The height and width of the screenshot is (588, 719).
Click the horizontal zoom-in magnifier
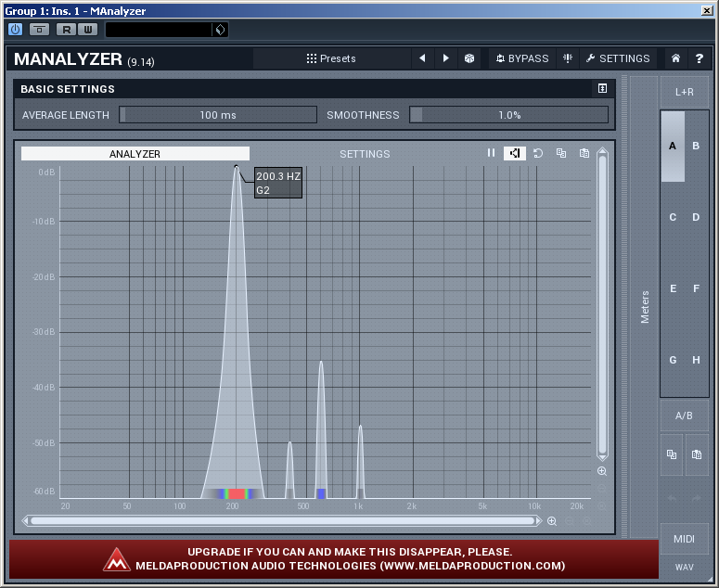pyautogui.click(x=552, y=521)
